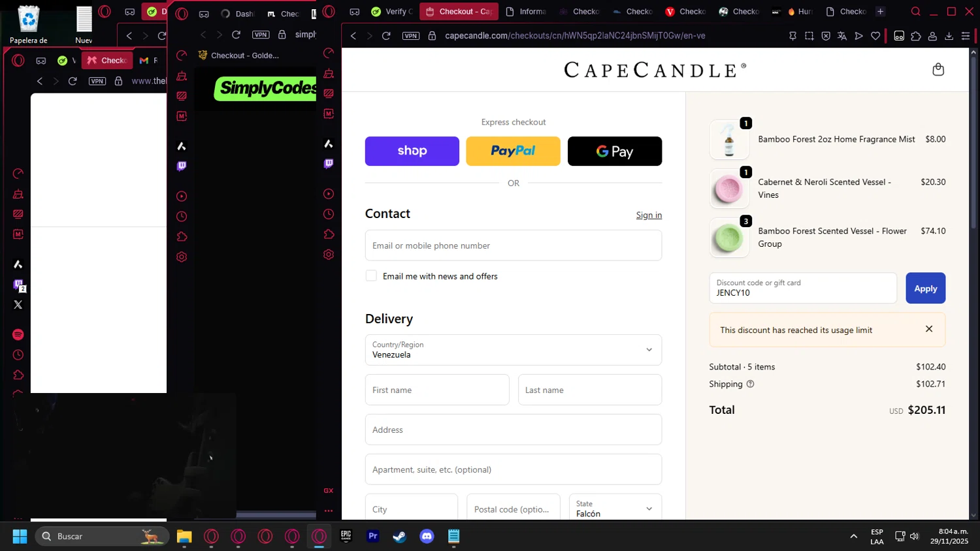Open the profile account icon in the toolbar
The width and height of the screenshot is (980, 551).
click(x=932, y=36)
